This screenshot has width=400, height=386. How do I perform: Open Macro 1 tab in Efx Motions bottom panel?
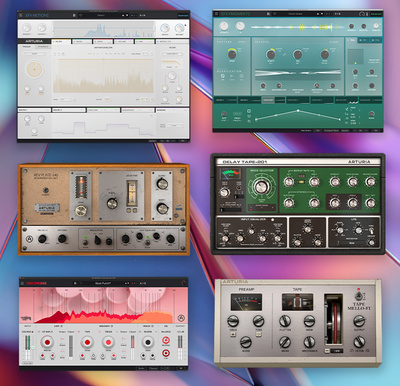click(x=34, y=110)
